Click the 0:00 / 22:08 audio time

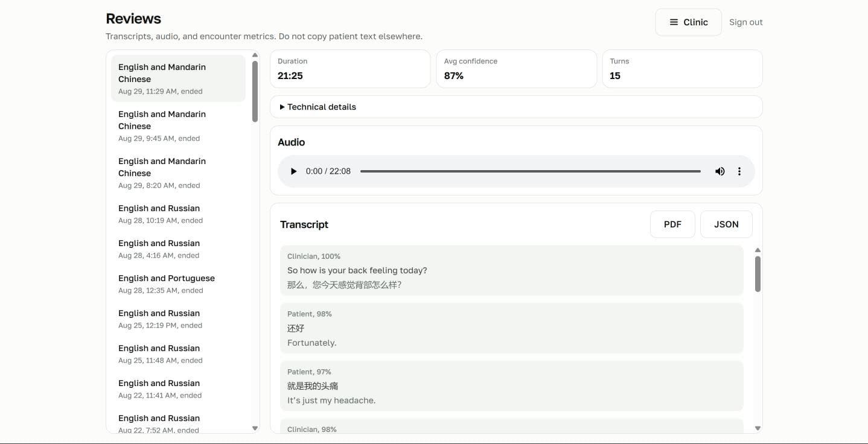[328, 171]
